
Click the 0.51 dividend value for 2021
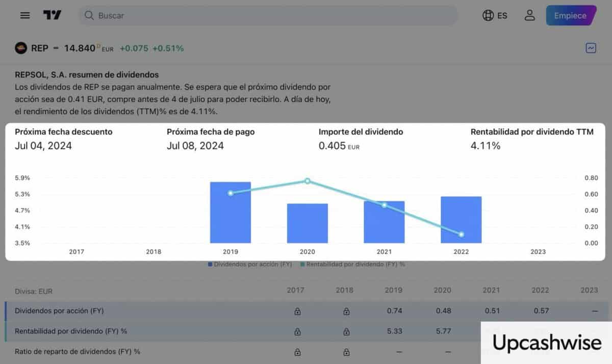click(492, 311)
